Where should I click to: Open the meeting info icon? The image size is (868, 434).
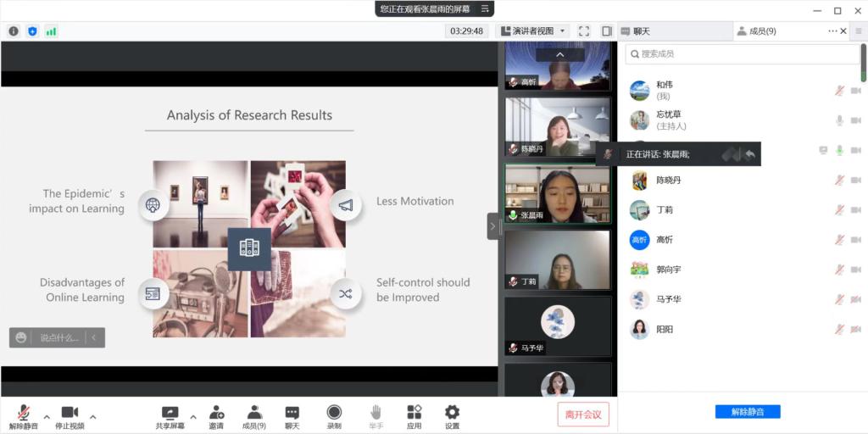(x=14, y=31)
